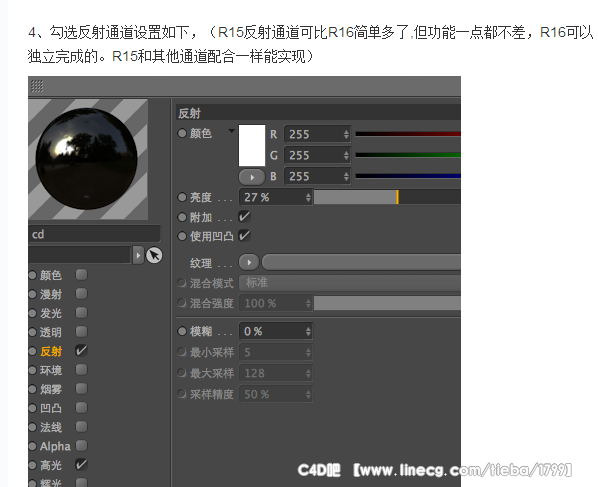Click the 混合强度 100% field
Image resolution: width=598 pixels, height=487 pixels.
point(275,303)
